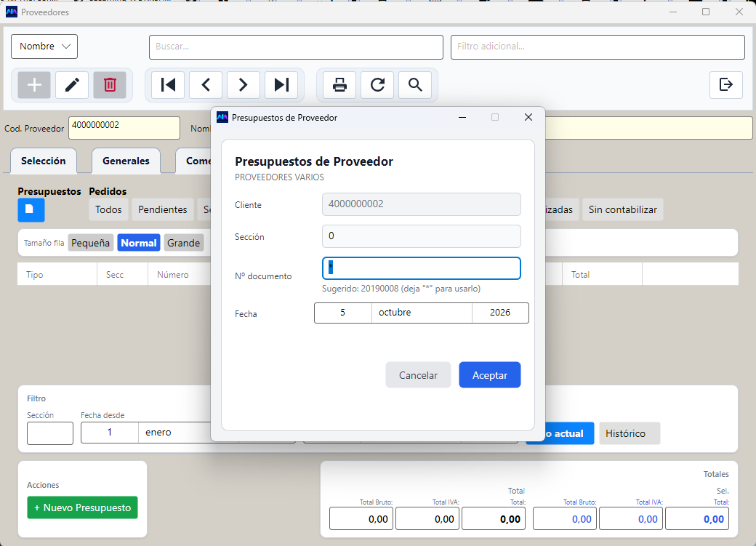Select the day field showing 5
Screen dimensions: 756x546
343,313
